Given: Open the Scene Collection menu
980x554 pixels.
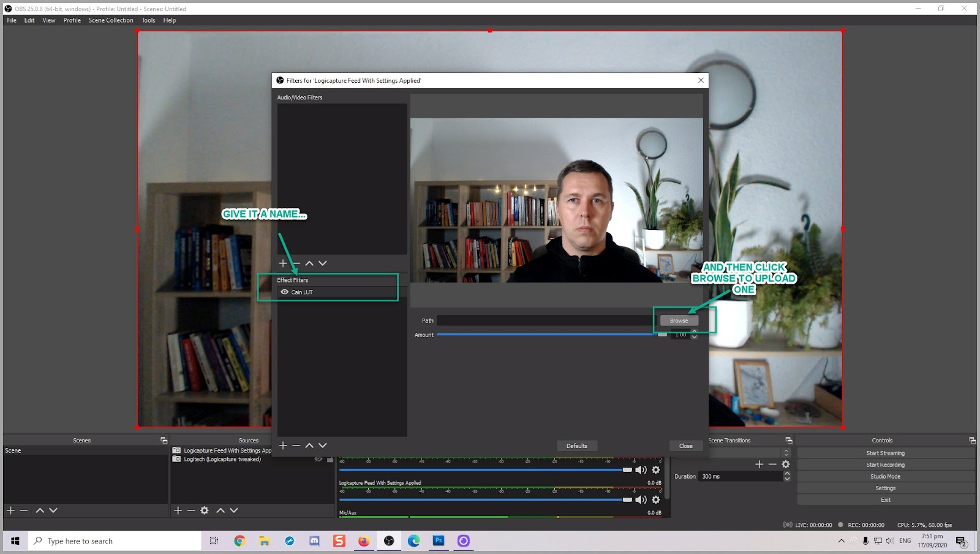Looking at the screenshot, I should click(111, 20).
